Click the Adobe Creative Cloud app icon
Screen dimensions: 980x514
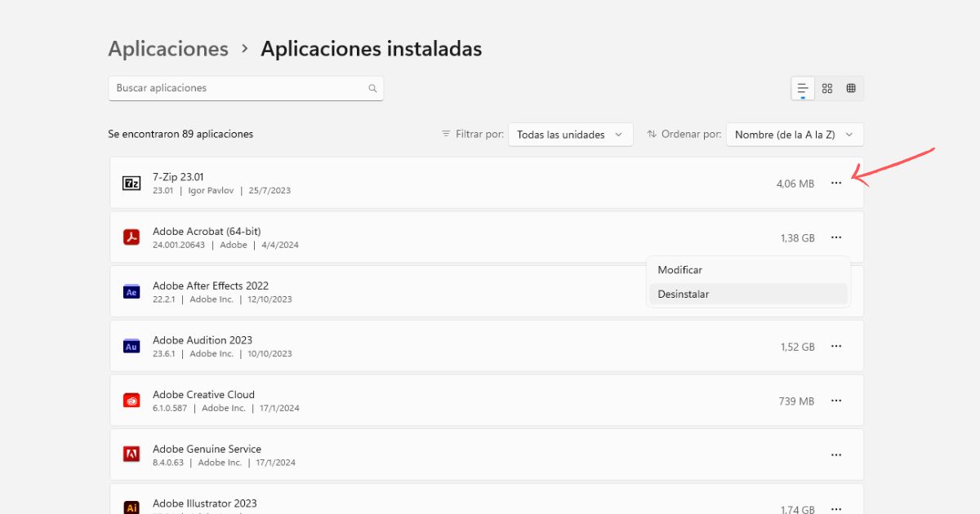[131, 401]
